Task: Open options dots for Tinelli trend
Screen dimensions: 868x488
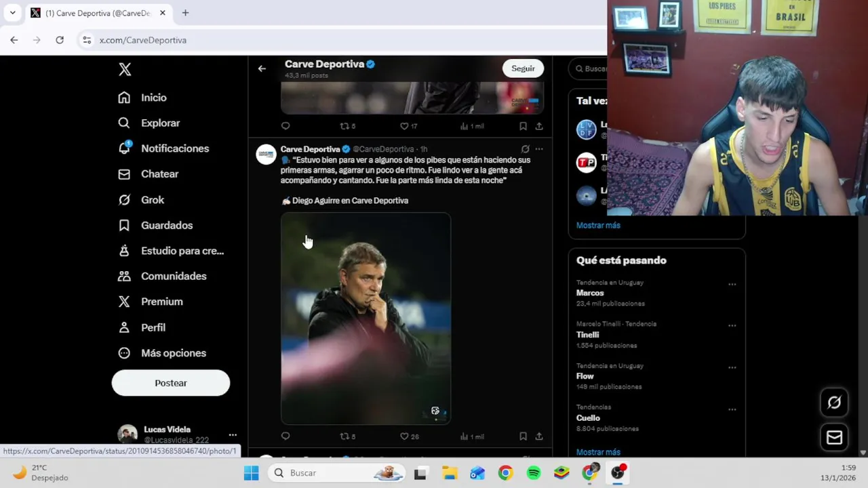Action: 732,326
